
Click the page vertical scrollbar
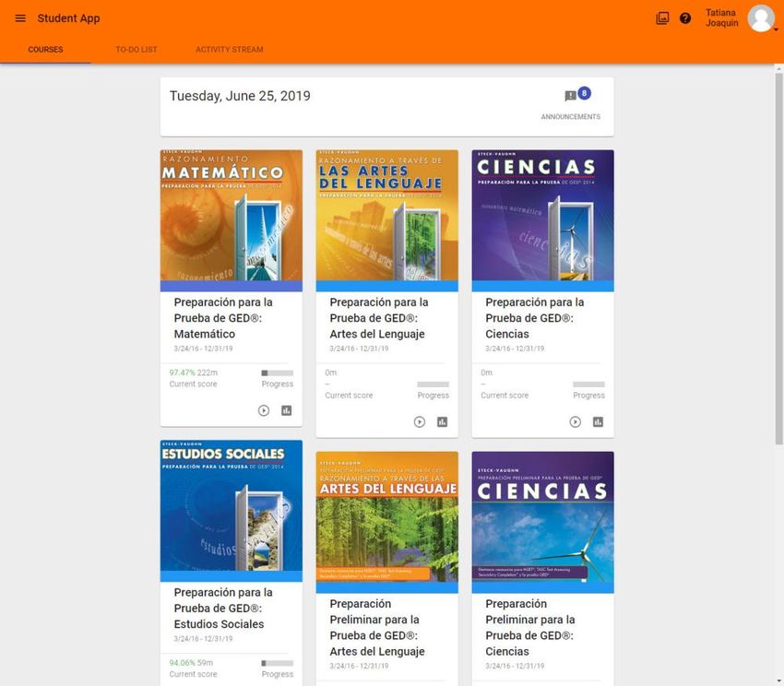coord(779,258)
